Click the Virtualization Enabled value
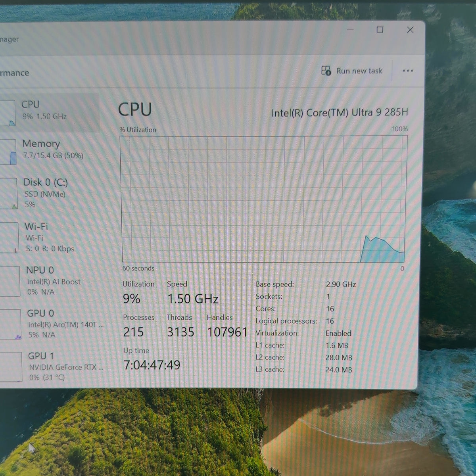 338,333
